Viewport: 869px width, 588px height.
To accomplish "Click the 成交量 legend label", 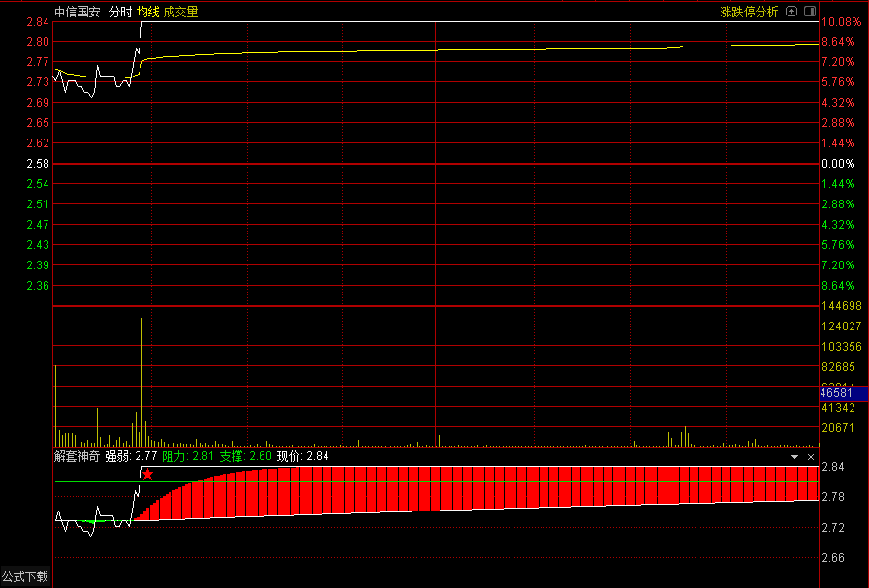I will click(x=180, y=12).
